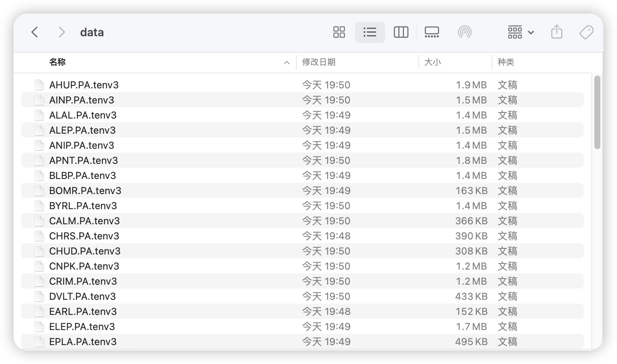Click file icon of AHUP.PA.tenv3
This screenshot has width=617, height=364.
pyautogui.click(x=39, y=85)
